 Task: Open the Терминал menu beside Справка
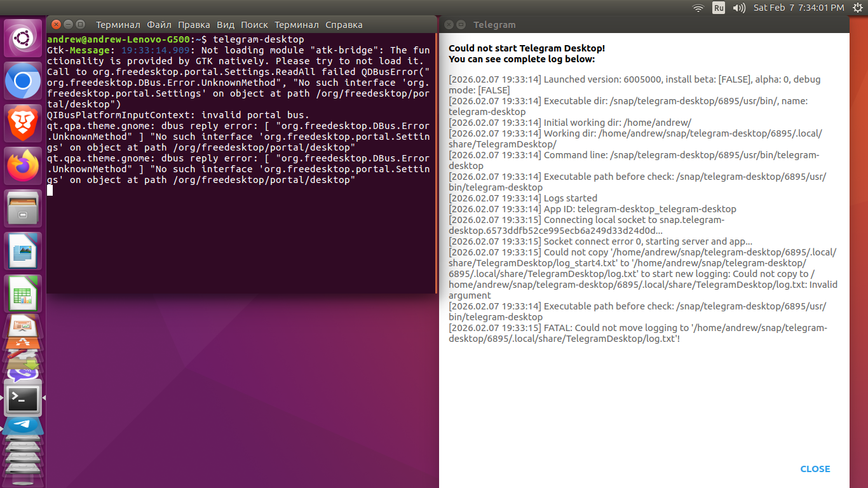coord(297,25)
